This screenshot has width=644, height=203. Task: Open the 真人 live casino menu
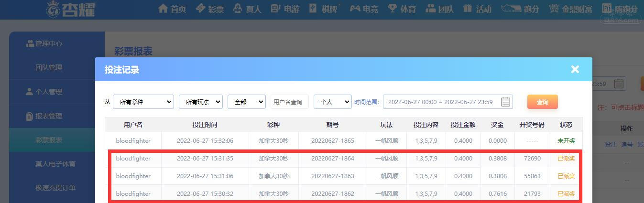(247, 9)
